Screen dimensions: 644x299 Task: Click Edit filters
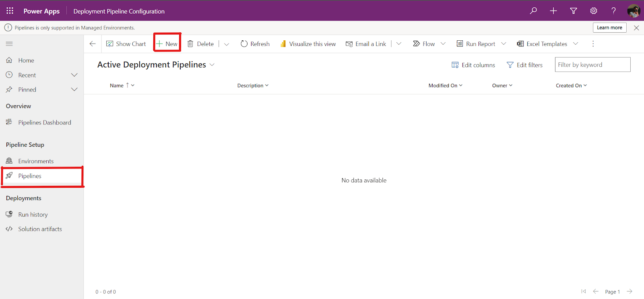524,65
